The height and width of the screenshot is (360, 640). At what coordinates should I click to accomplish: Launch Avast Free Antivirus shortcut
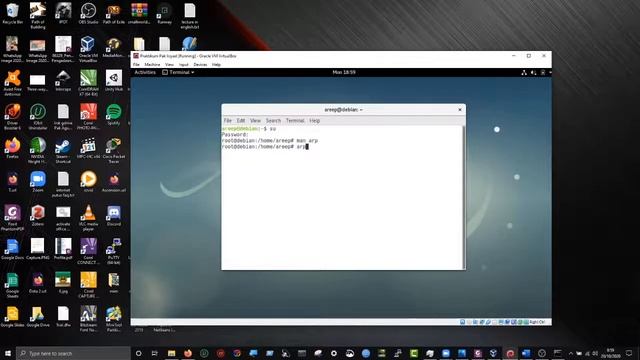point(13,83)
